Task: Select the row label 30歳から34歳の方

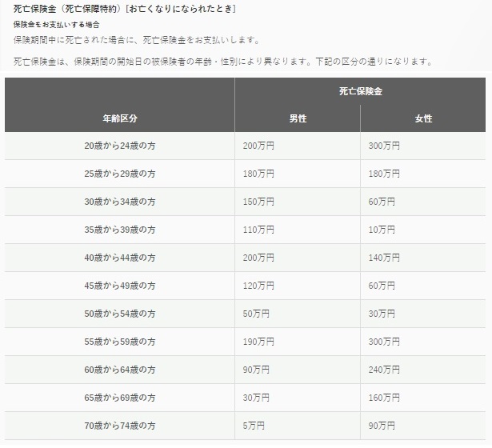Action: (120, 202)
